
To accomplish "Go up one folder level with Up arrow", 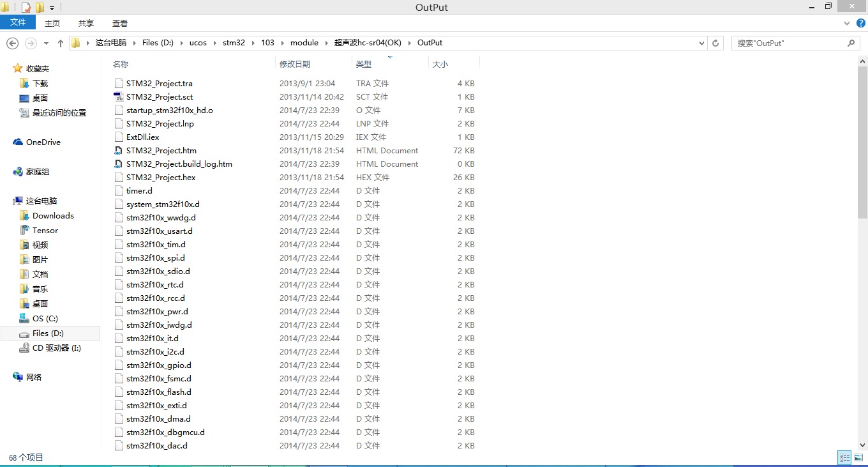I will [61, 43].
